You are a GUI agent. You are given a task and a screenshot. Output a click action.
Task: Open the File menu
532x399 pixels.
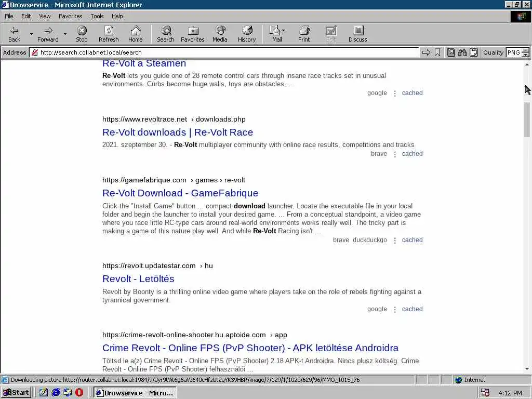[9, 16]
